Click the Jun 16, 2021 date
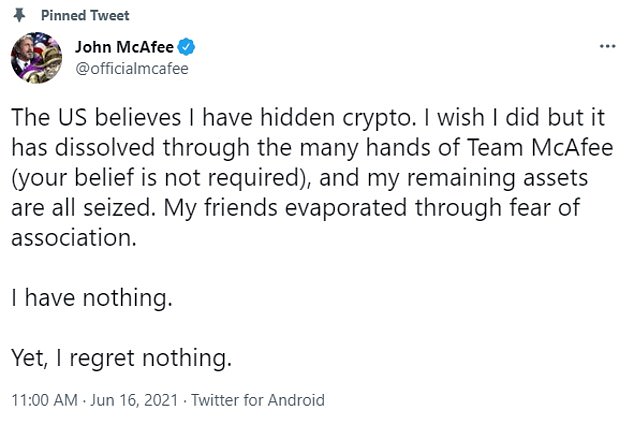The height and width of the screenshot is (425, 634). (134, 400)
